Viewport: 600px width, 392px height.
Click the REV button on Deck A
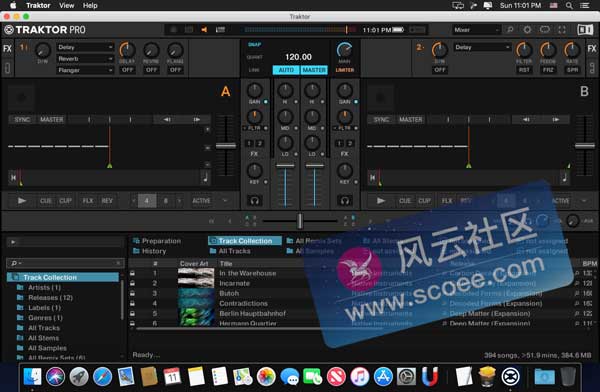107,201
